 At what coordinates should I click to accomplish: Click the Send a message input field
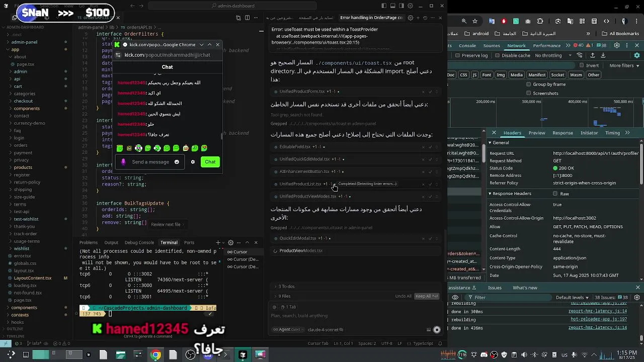point(150,162)
